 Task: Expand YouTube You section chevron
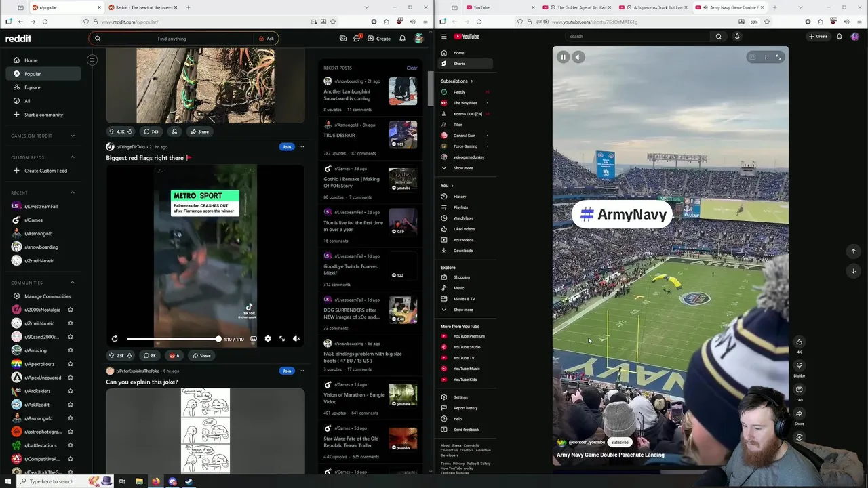point(452,186)
